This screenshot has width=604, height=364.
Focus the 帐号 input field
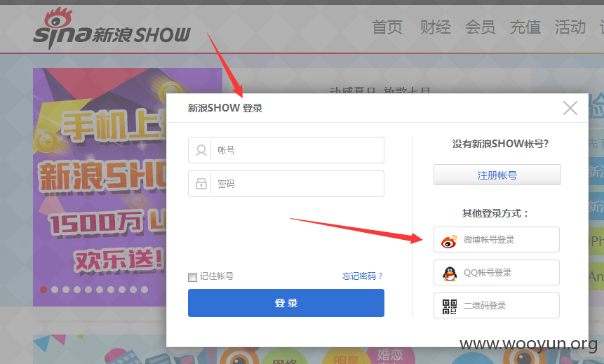tap(286, 150)
